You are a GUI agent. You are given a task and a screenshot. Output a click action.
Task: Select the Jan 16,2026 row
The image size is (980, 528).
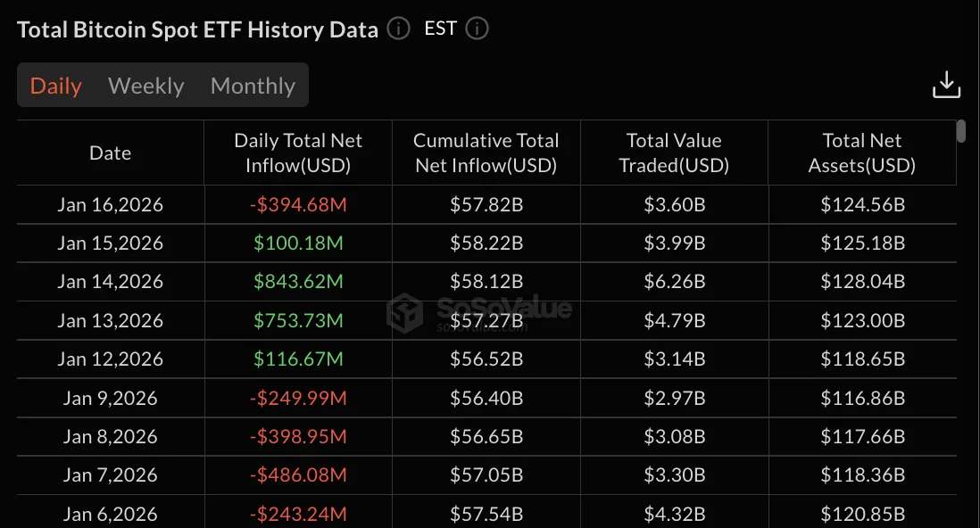(x=110, y=204)
